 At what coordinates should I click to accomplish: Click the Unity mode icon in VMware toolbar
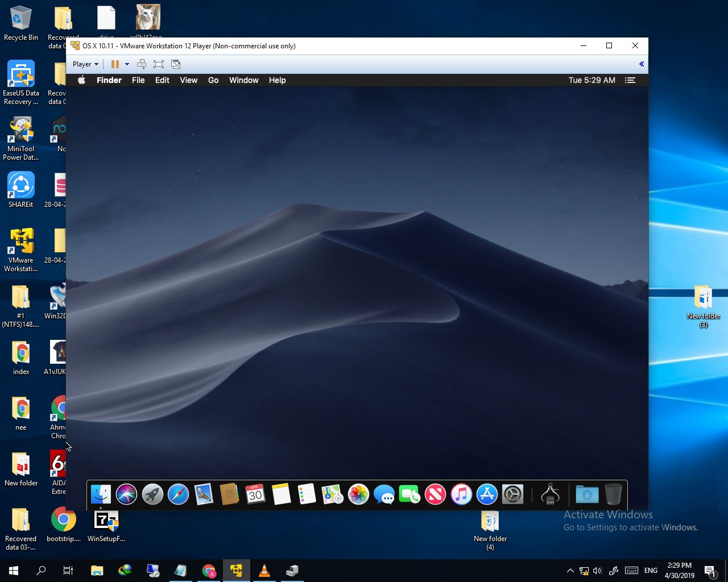pyautogui.click(x=176, y=64)
